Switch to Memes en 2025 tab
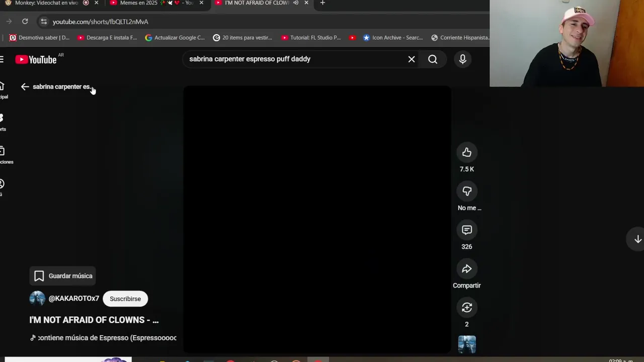 (156, 3)
